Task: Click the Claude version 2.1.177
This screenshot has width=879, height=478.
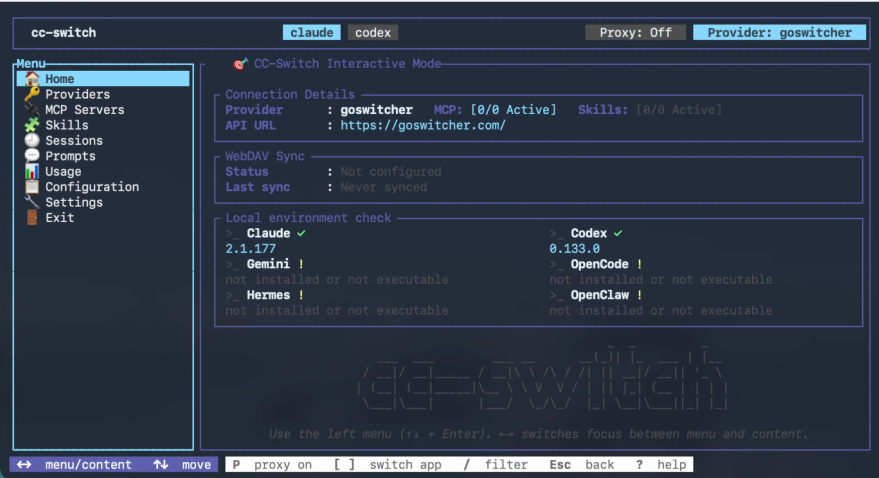Action: point(251,249)
